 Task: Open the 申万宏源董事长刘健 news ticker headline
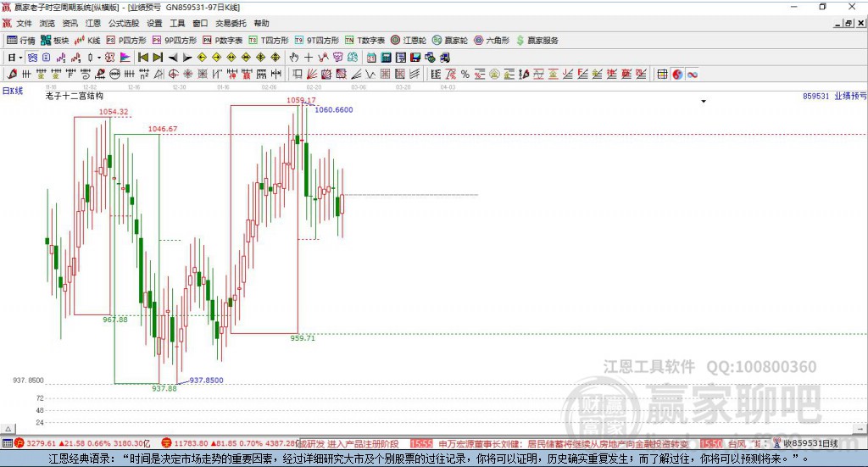coord(564,444)
